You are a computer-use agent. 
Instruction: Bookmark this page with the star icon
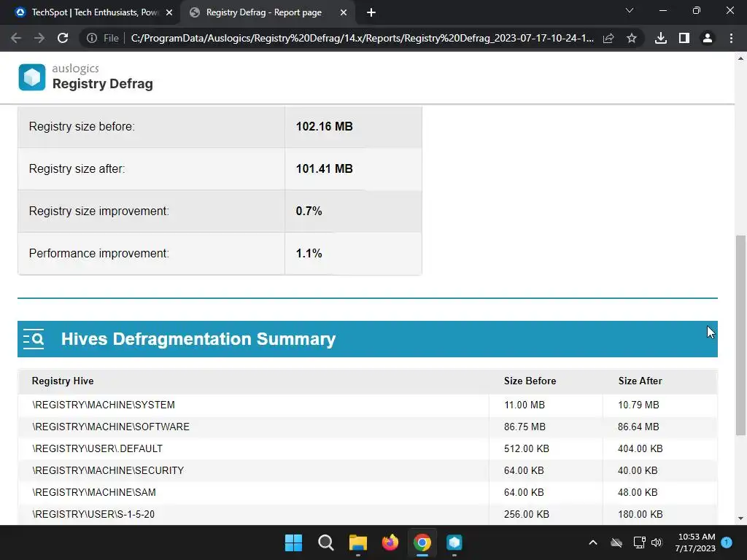tap(632, 38)
